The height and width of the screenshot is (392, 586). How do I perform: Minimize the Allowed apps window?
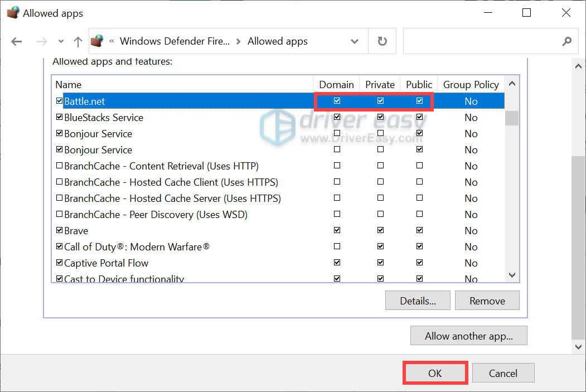[488, 13]
